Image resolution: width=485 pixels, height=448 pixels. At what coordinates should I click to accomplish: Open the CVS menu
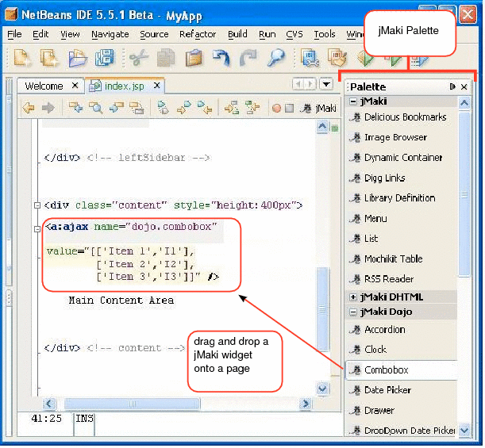(x=294, y=34)
